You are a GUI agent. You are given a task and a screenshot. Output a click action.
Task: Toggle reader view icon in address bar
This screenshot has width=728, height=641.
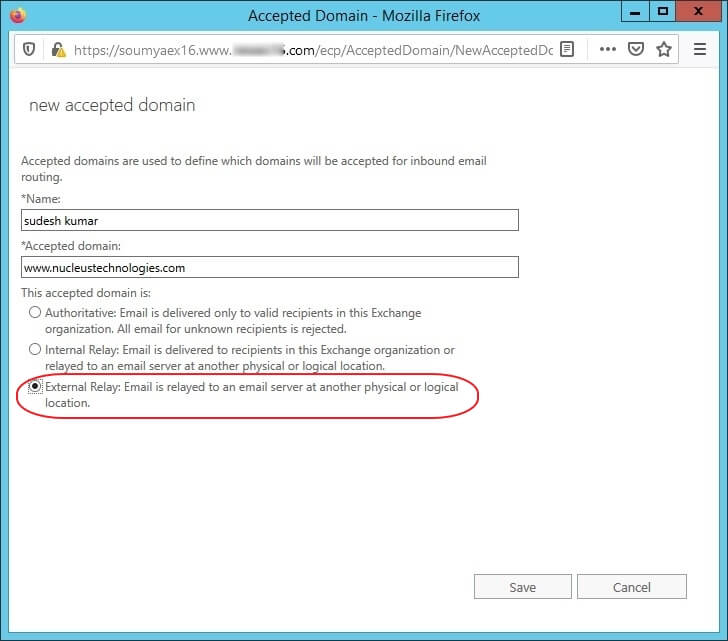click(567, 49)
